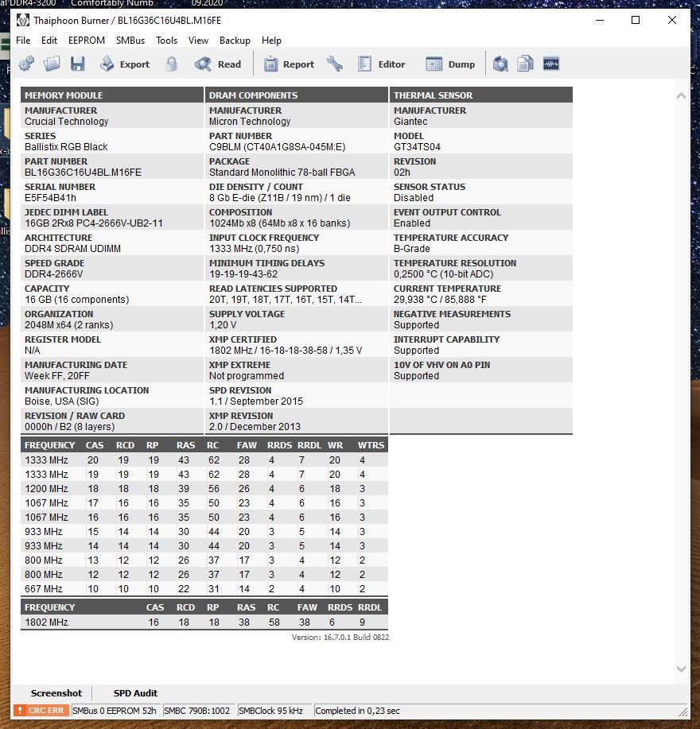The width and height of the screenshot is (700, 729).
Task: Switch to the Screenshot tab
Action: 56,692
